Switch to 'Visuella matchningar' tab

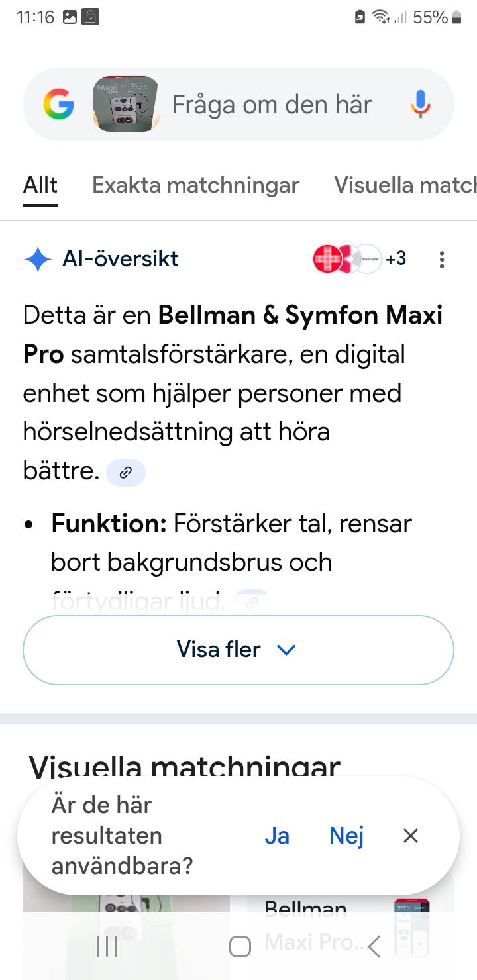click(405, 185)
